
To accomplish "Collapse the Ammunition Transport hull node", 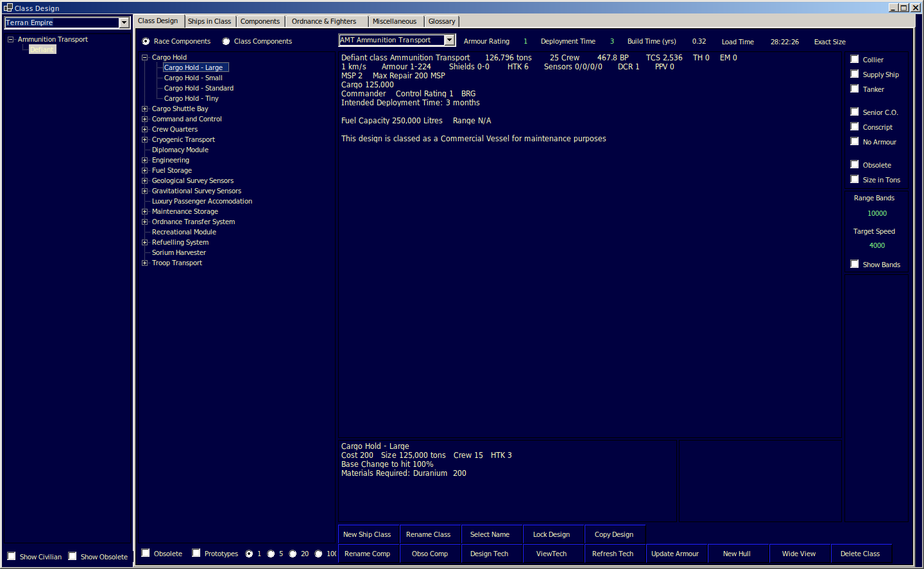I will coord(11,39).
